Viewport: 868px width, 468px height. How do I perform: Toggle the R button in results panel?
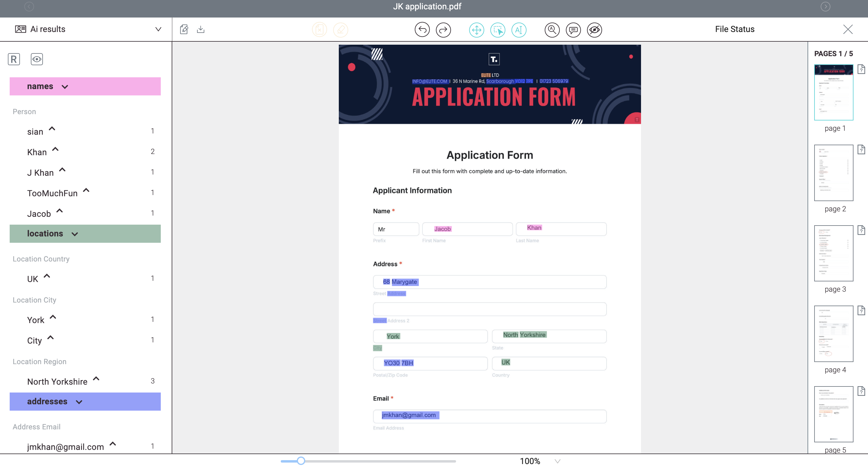coord(14,59)
